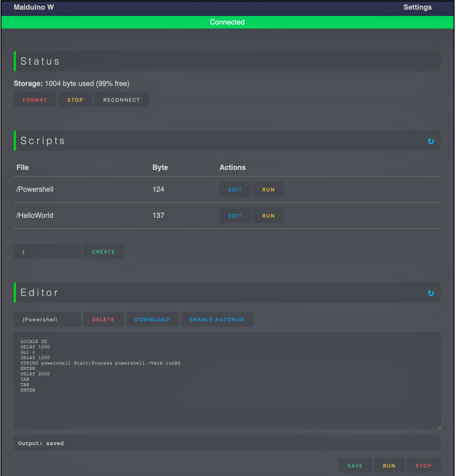Image resolution: width=456 pixels, height=476 pixels.
Task: Click the Byte column header
Action: (x=160, y=167)
